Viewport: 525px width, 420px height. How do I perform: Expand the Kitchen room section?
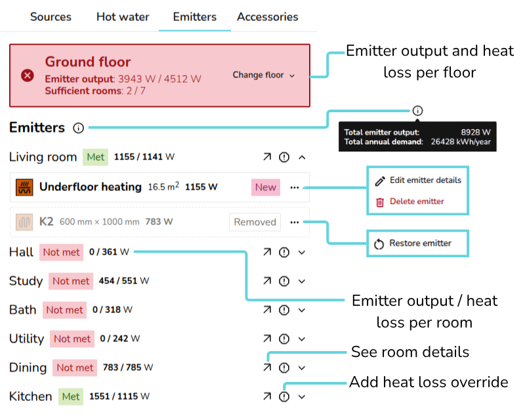point(302,396)
